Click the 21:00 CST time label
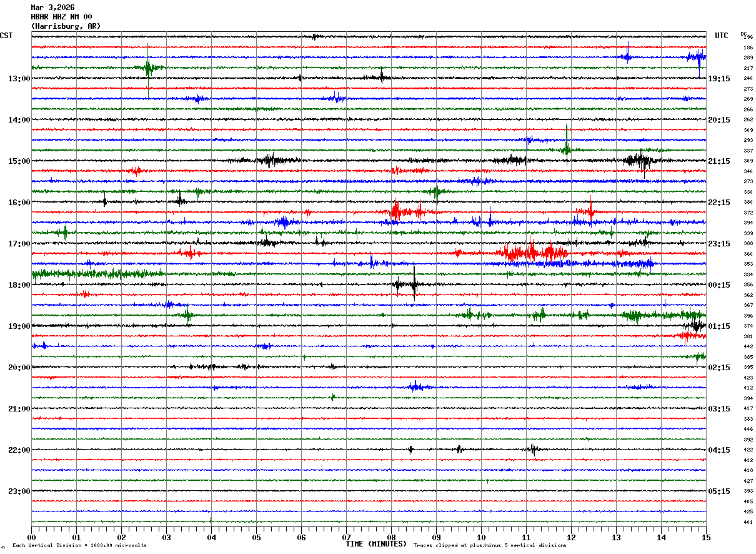756x554 pixels. click(19, 409)
